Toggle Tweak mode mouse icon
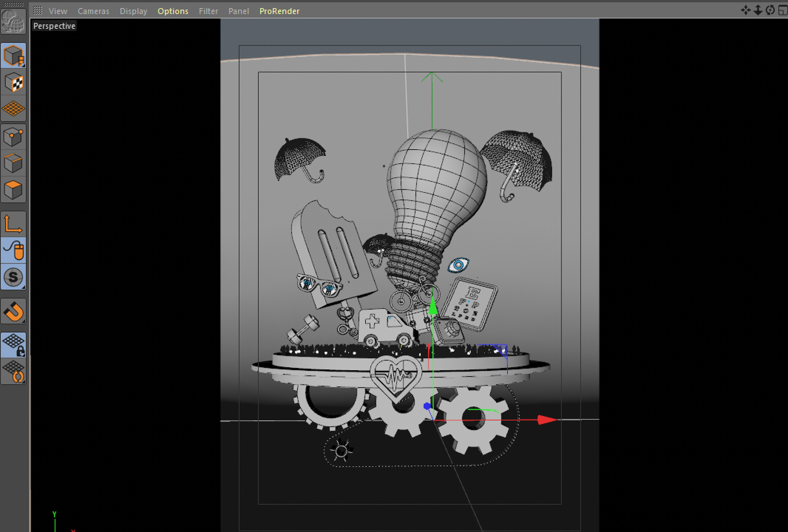The height and width of the screenshot is (532, 788). click(x=13, y=250)
